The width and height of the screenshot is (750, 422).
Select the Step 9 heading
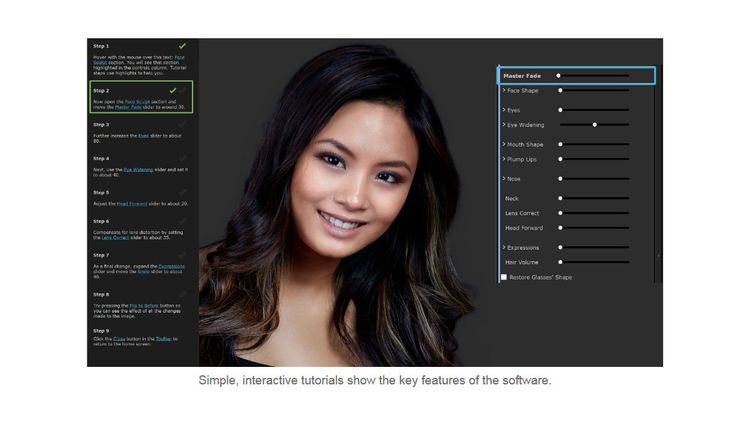(101, 331)
